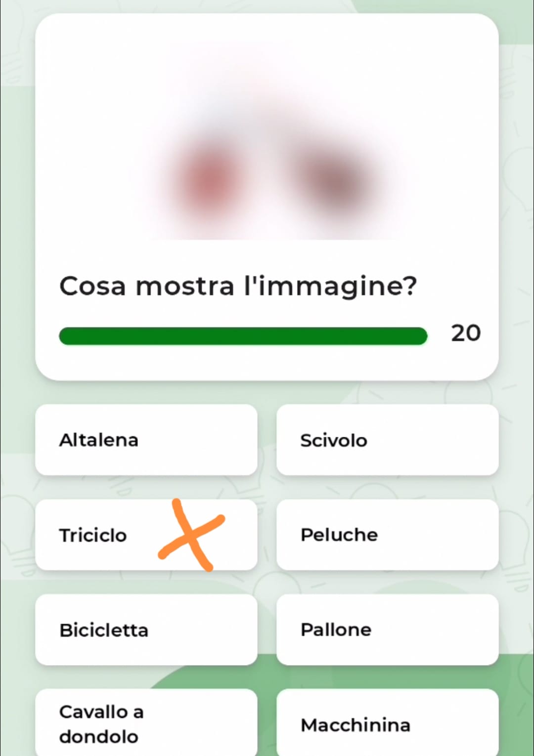The height and width of the screenshot is (756, 534).
Task: Click the green background beside Altalena card
Action: [x=17, y=440]
